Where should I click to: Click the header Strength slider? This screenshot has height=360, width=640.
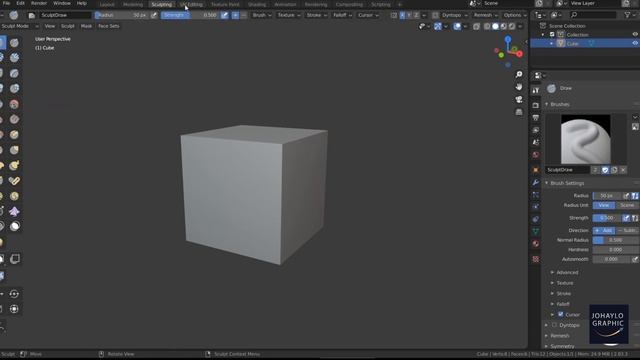click(190, 15)
